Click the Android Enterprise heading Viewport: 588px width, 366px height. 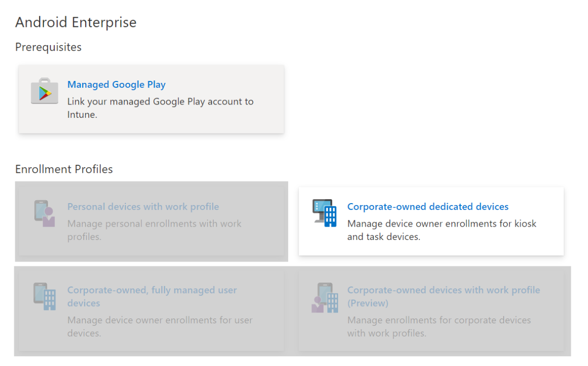(76, 22)
